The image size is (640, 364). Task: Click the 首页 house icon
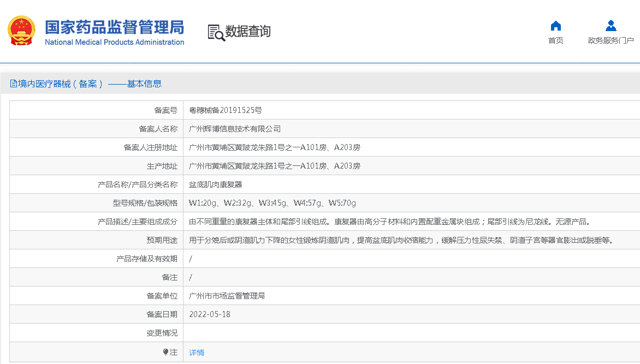click(x=555, y=26)
